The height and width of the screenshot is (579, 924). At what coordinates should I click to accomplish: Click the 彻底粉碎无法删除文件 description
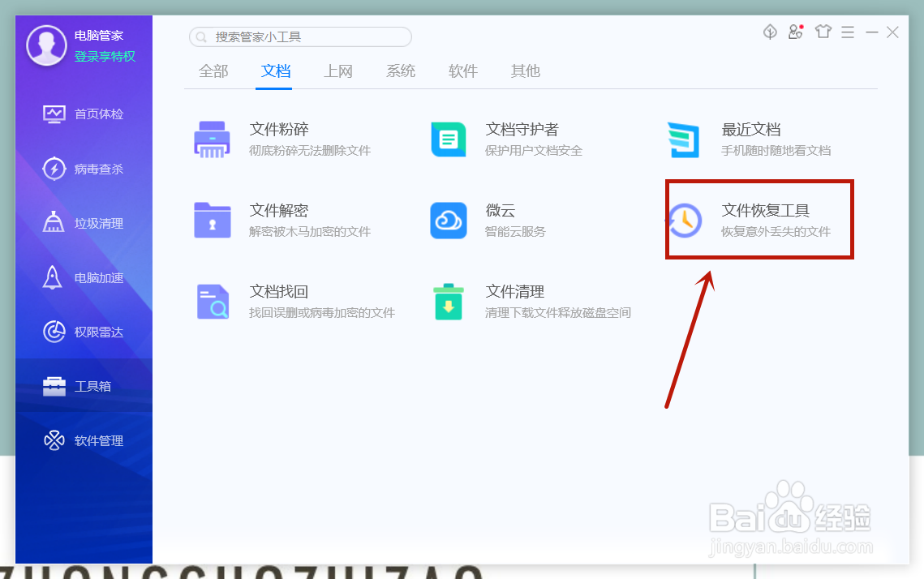[x=310, y=151]
